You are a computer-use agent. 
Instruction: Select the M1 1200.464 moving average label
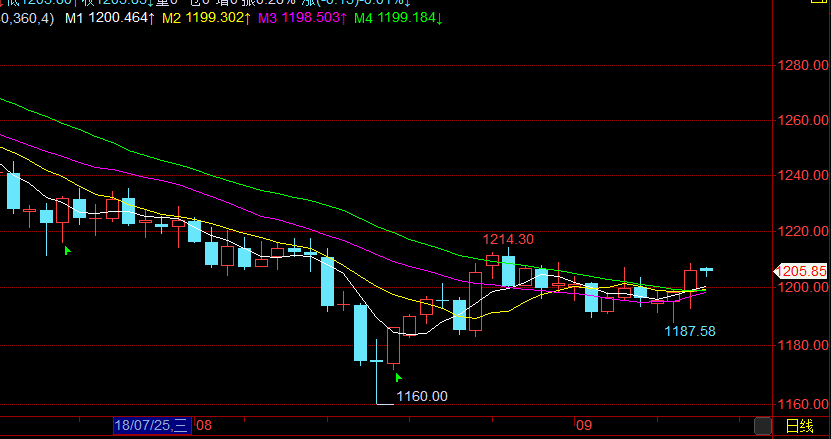110,18
